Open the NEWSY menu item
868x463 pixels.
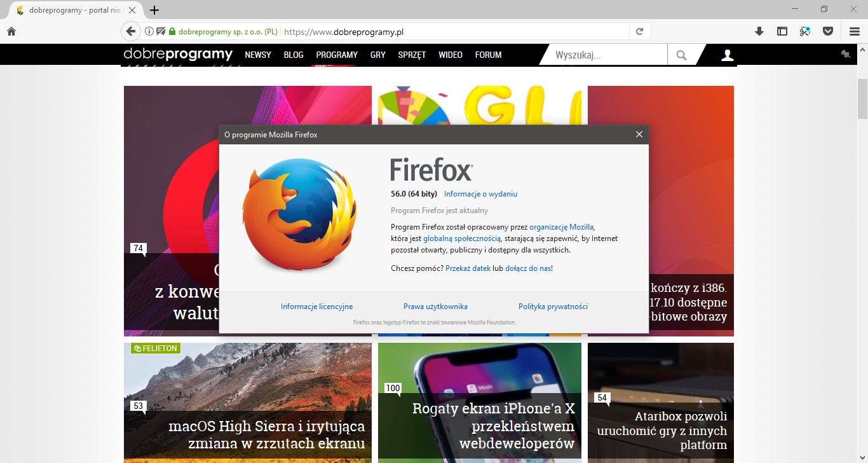[258, 55]
